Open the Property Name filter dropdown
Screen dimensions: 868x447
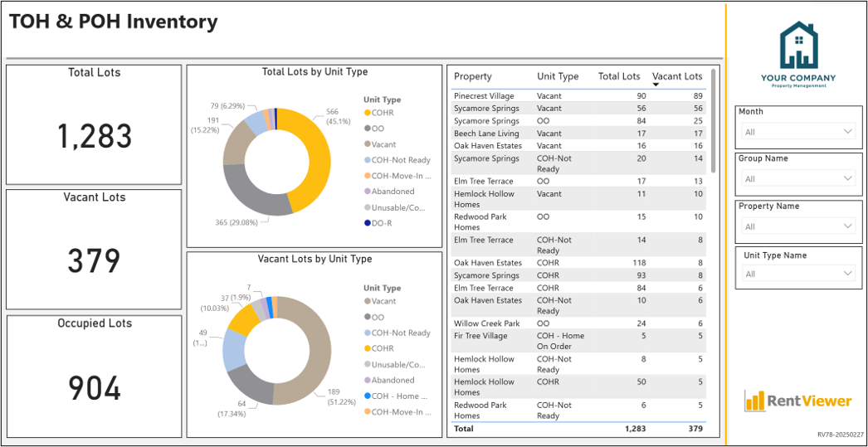click(799, 226)
